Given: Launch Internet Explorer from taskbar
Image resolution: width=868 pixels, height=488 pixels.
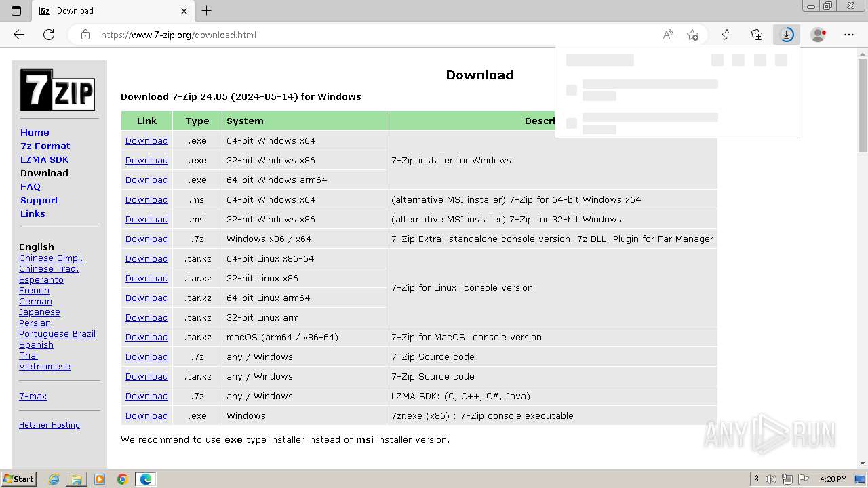Looking at the screenshot, I should (x=54, y=479).
